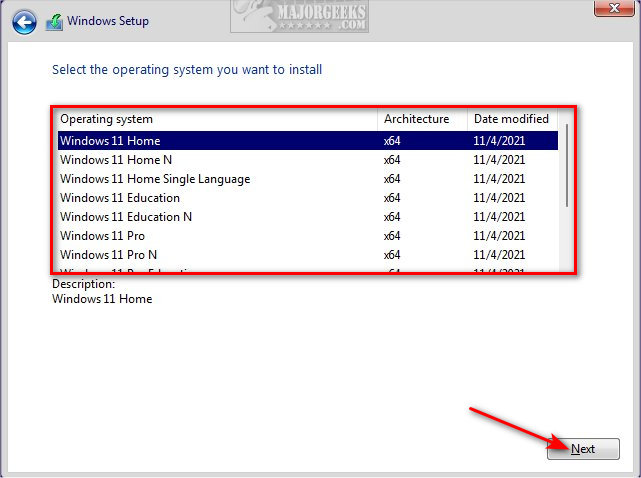Click the Operating system column header
The image size is (641, 478).
pyautogui.click(x=217, y=119)
